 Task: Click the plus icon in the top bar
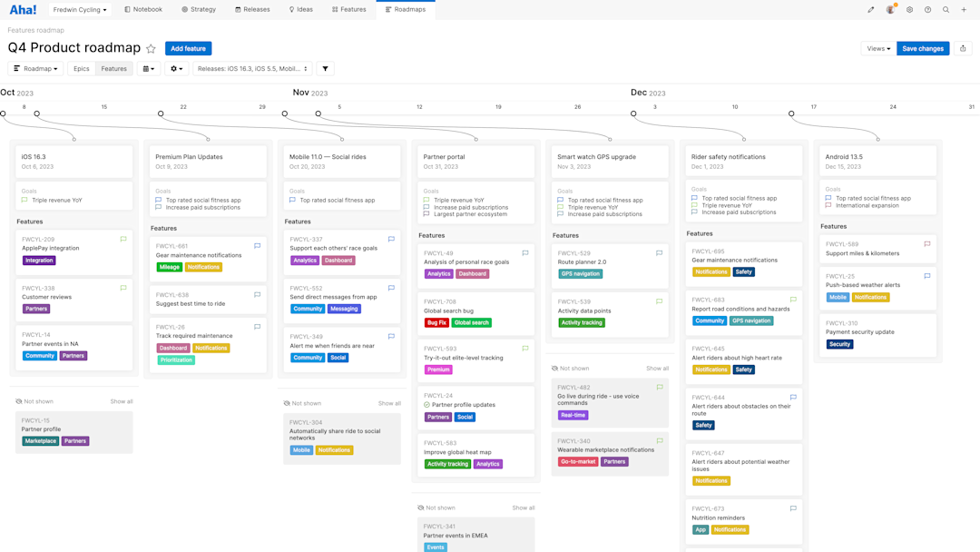[964, 10]
